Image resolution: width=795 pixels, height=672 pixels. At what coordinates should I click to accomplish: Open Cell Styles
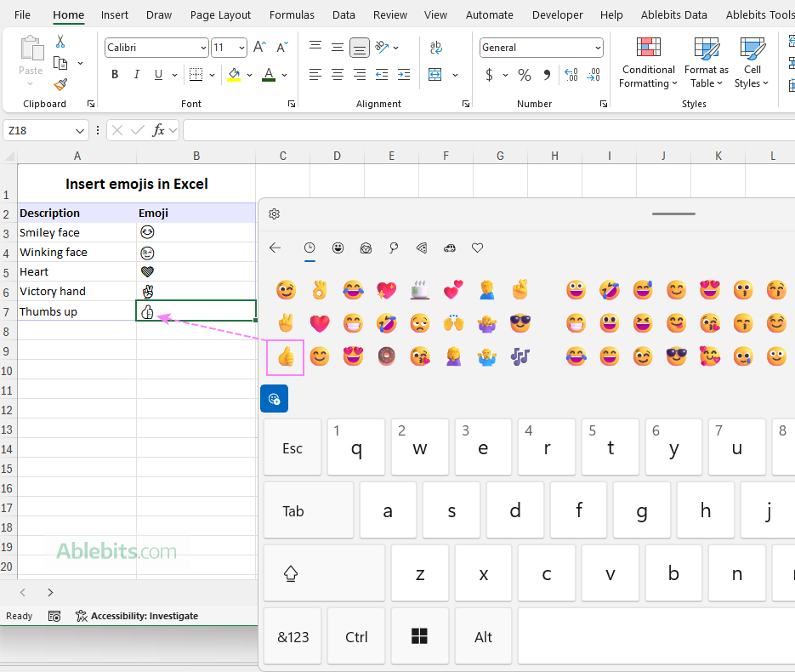[x=752, y=62]
